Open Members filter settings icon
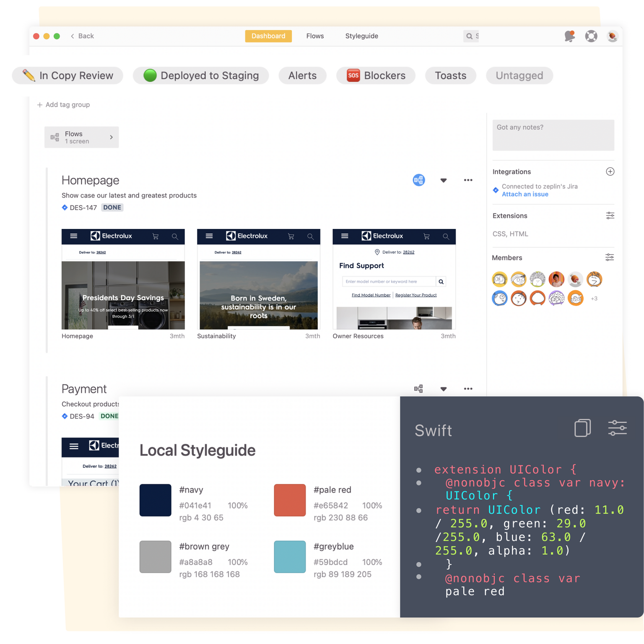This screenshot has width=644, height=644. click(x=610, y=257)
